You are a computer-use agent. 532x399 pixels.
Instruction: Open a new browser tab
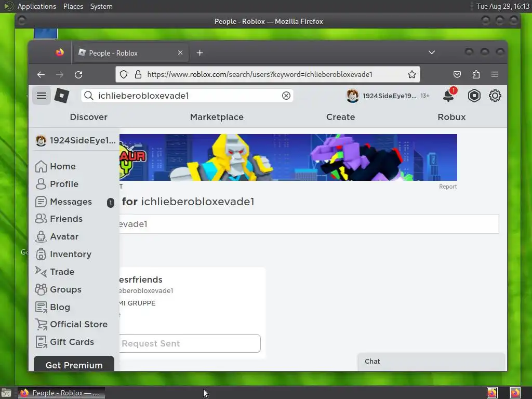tap(200, 53)
